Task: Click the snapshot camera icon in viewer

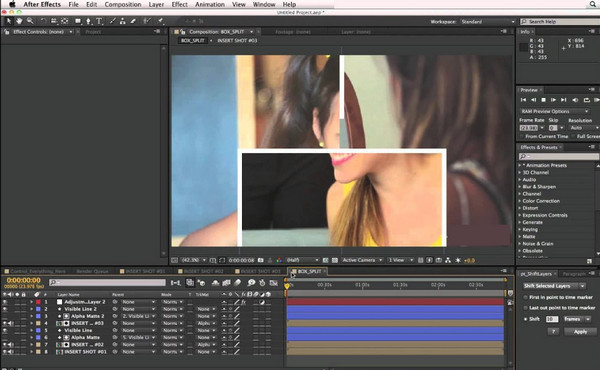Action: [261, 260]
